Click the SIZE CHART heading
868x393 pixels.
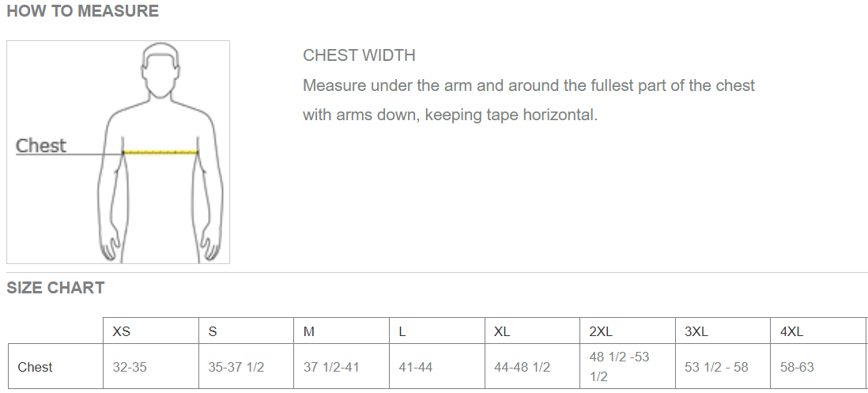55,288
